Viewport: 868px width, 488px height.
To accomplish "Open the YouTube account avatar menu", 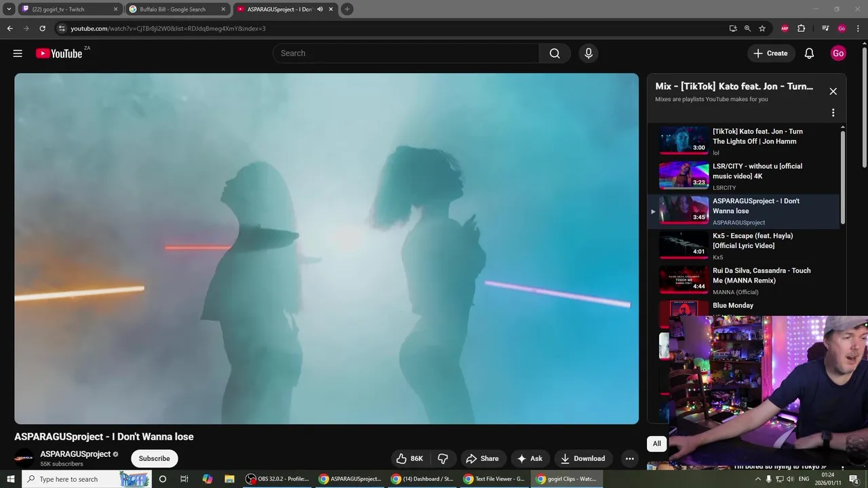I will tap(838, 54).
